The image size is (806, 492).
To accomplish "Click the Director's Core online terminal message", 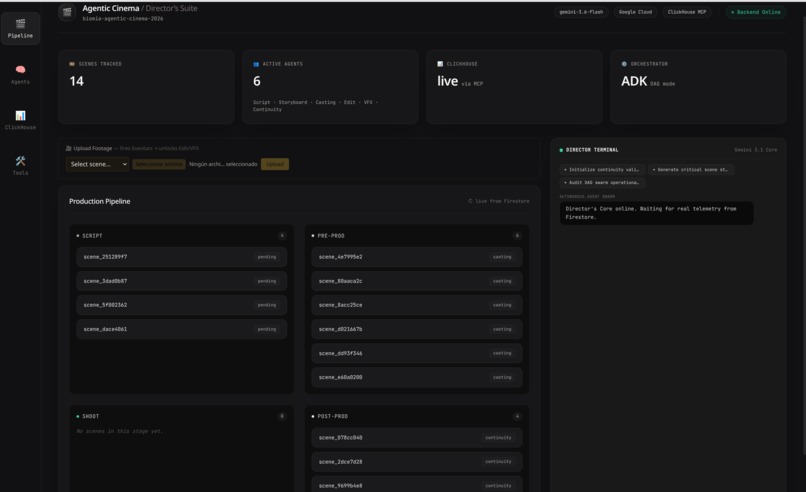I will click(x=656, y=213).
